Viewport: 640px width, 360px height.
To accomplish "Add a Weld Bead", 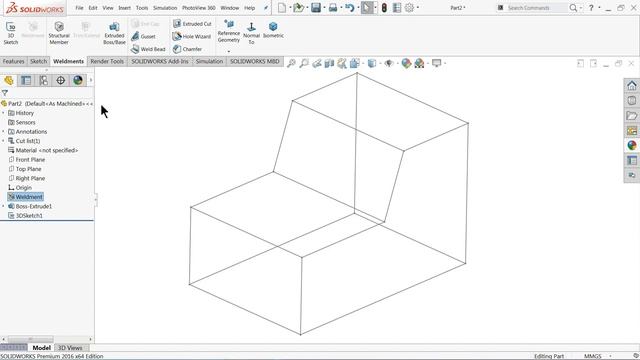I will pyautogui.click(x=148, y=49).
